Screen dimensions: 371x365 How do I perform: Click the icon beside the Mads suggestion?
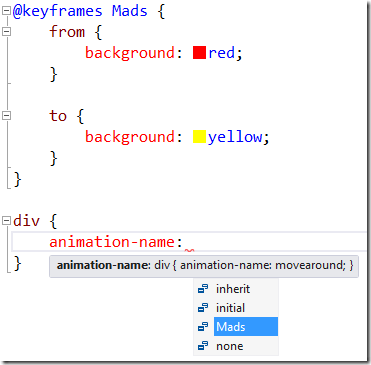pyautogui.click(x=203, y=327)
